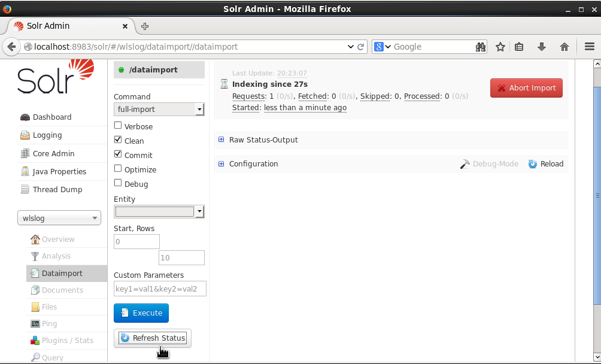Reload the dataimport configuration
The height and width of the screenshot is (364, 601).
pos(546,163)
